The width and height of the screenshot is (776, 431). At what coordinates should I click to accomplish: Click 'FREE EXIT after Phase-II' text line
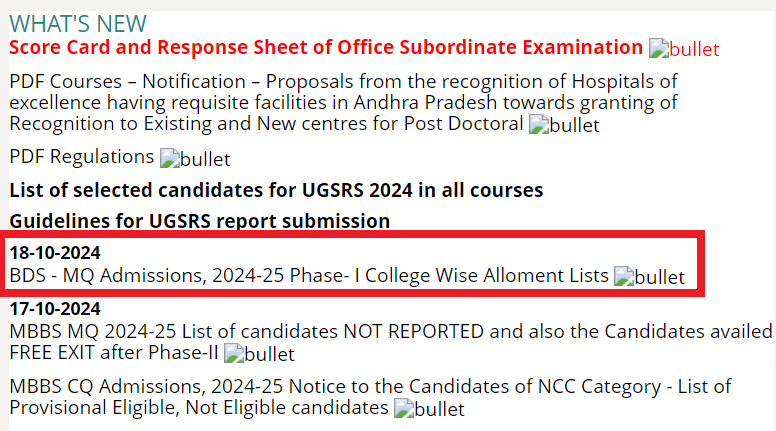tap(114, 353)
